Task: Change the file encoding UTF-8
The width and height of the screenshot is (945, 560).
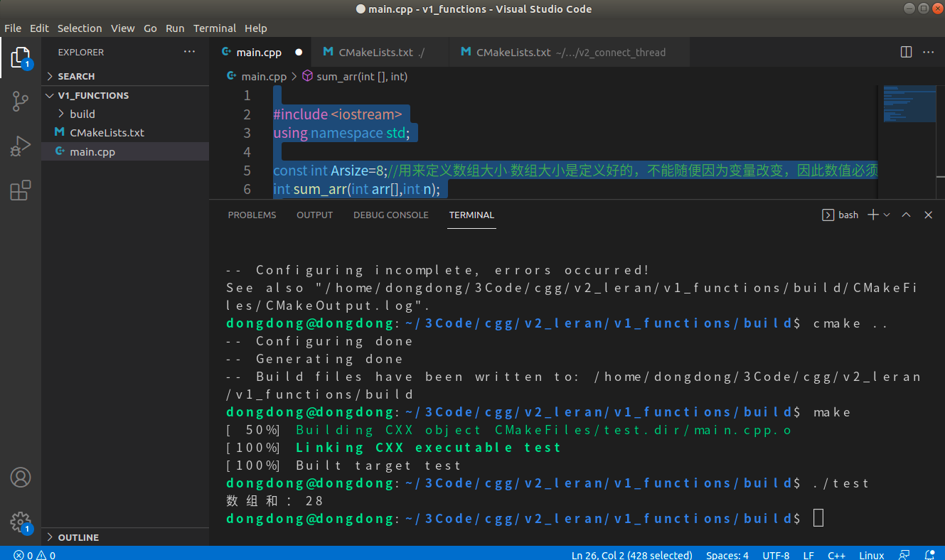Action: click(x=776, y=555)
